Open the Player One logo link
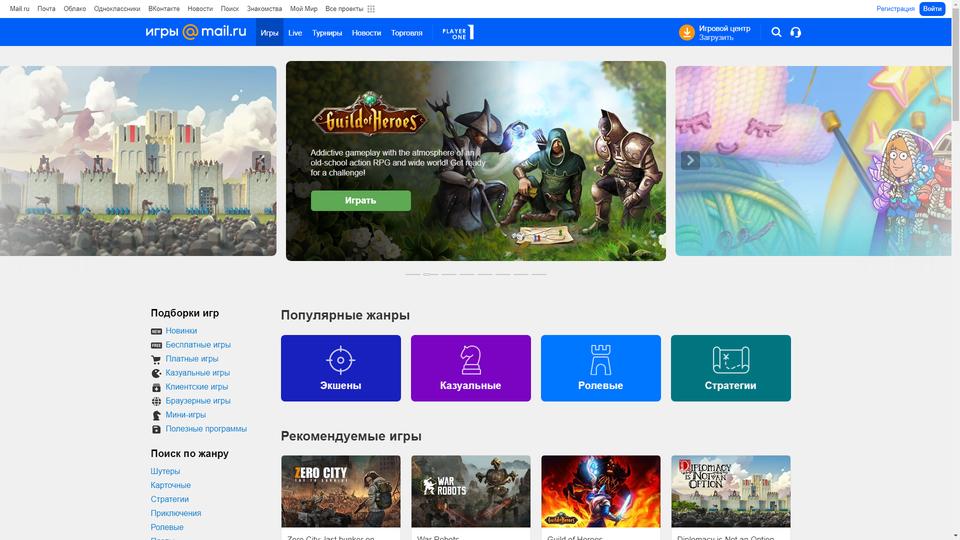This screenshot has height=540, width=960. click(x=458, y=33)
